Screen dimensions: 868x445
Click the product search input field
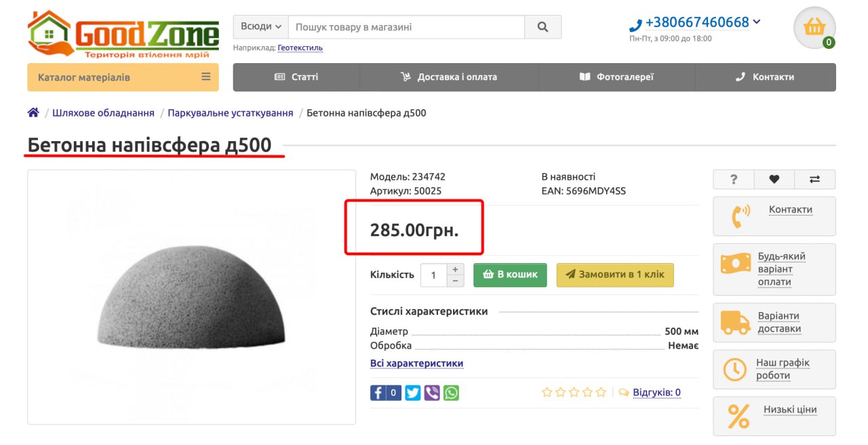[x=406, y=27]
